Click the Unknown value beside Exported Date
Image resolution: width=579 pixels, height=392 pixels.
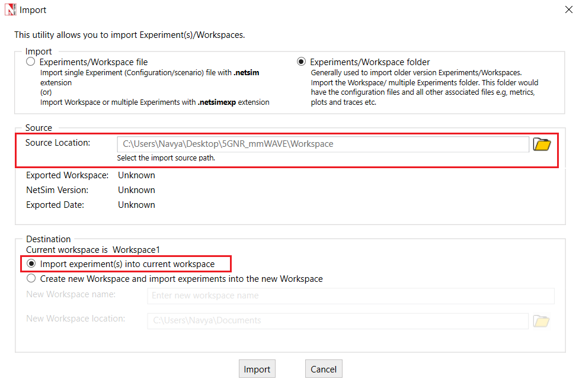click(137, 205)
